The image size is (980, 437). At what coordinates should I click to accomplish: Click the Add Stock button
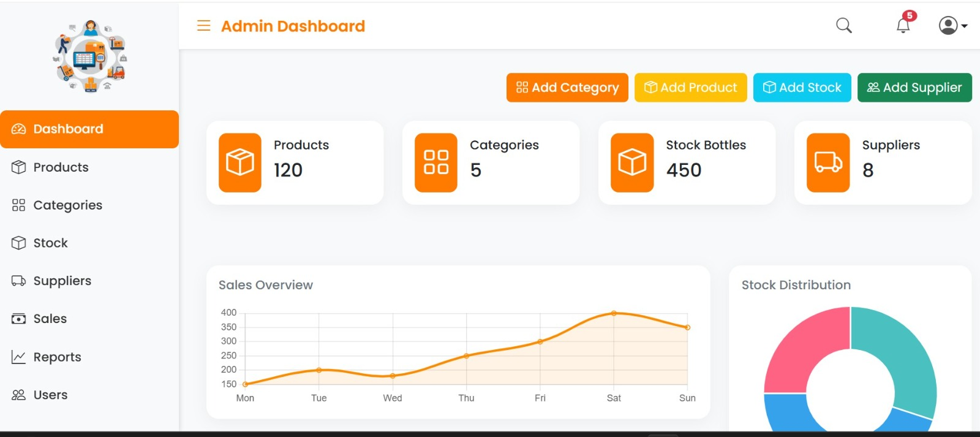pyautogui.click(x=802, y=88)
